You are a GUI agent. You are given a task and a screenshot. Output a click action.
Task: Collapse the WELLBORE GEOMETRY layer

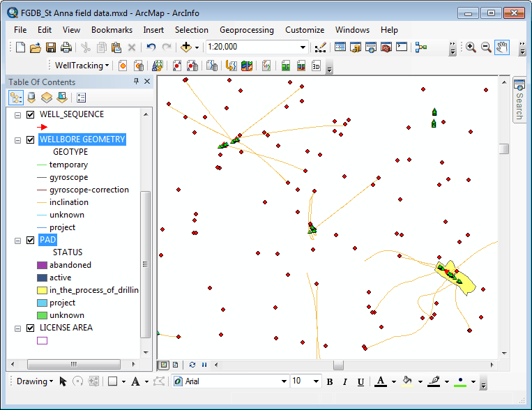pos(17,141)
